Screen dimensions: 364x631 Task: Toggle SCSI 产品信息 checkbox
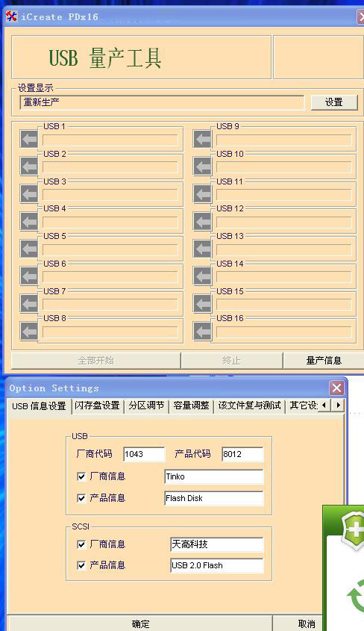(81, 565)
